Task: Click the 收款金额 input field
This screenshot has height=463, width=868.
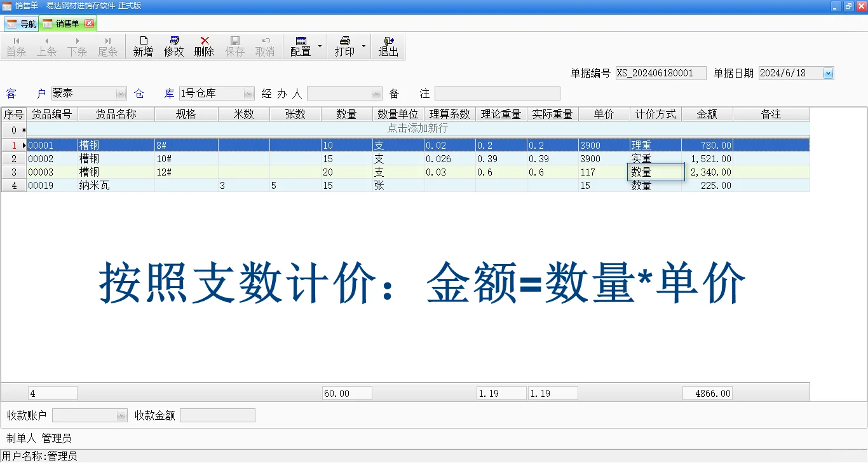Action: pyautogui.click(x=217, y=415)
